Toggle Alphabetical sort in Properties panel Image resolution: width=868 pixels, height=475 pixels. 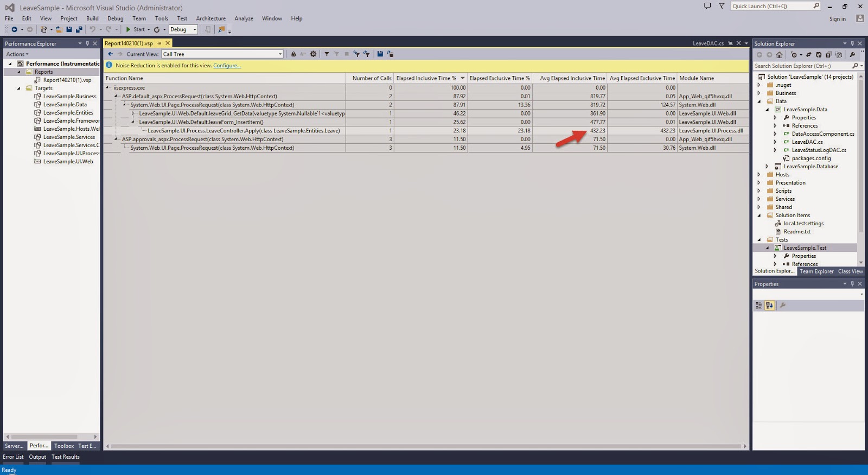pos(769,305)
